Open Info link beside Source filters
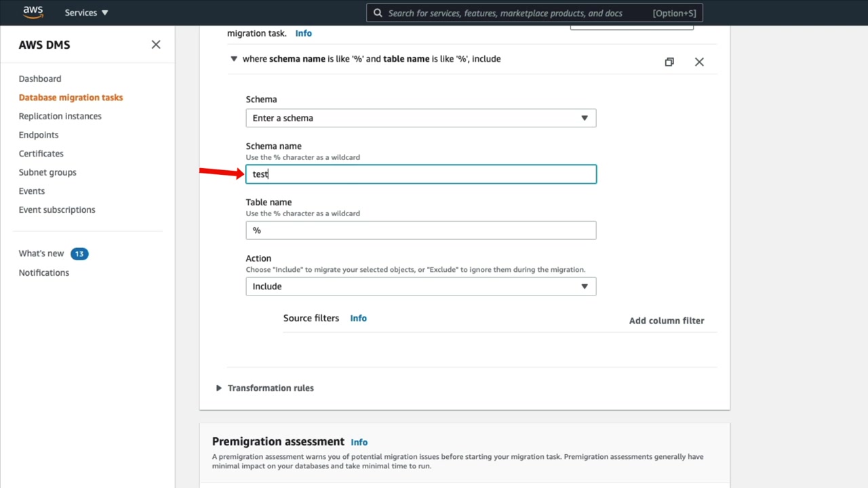The image size is (868, 488). pos(358,319)
